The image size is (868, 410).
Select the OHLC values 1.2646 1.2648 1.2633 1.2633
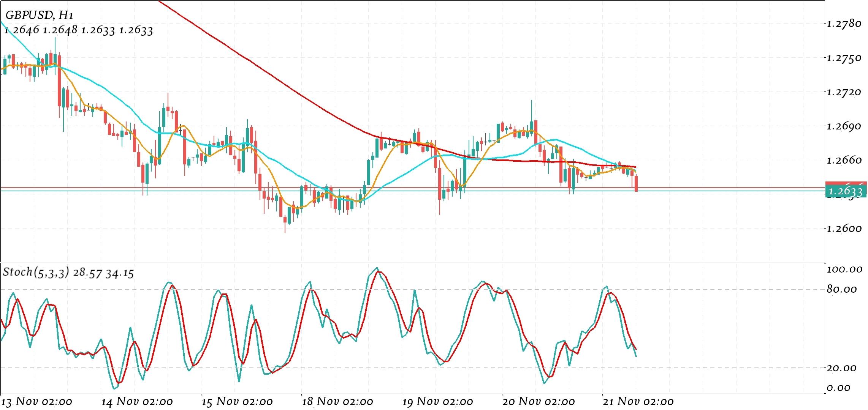pos(79,30)
